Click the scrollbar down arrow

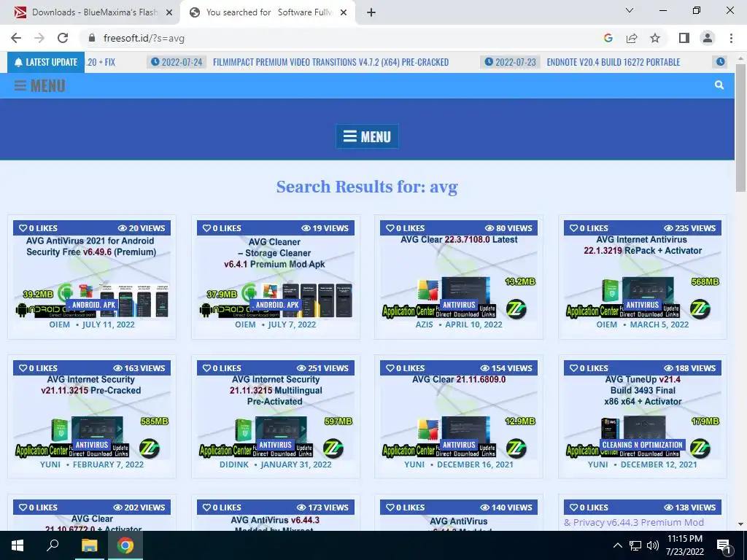740,524
